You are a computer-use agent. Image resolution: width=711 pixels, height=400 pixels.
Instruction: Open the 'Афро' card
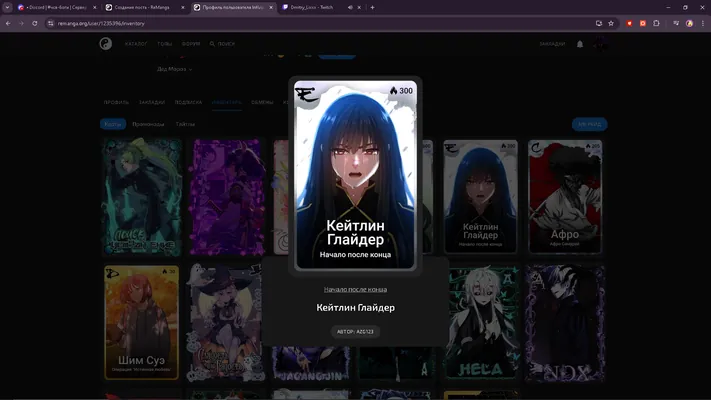click(565, 196)
